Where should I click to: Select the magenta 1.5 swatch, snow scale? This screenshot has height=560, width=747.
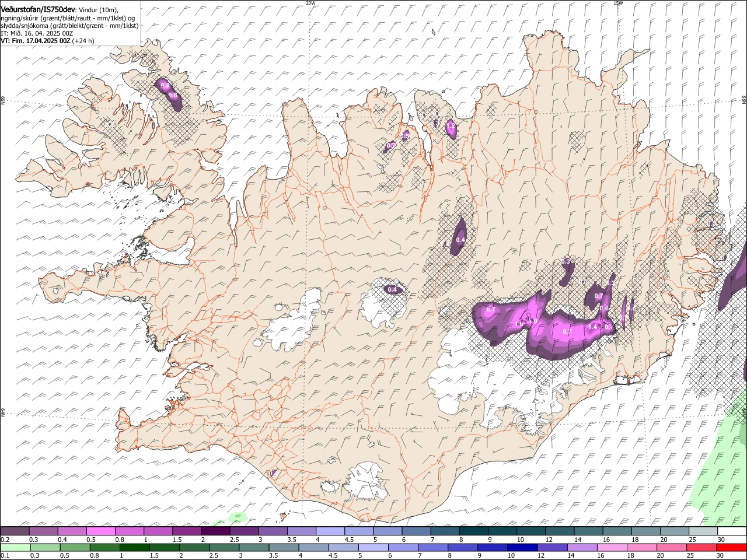coord(187,531)
